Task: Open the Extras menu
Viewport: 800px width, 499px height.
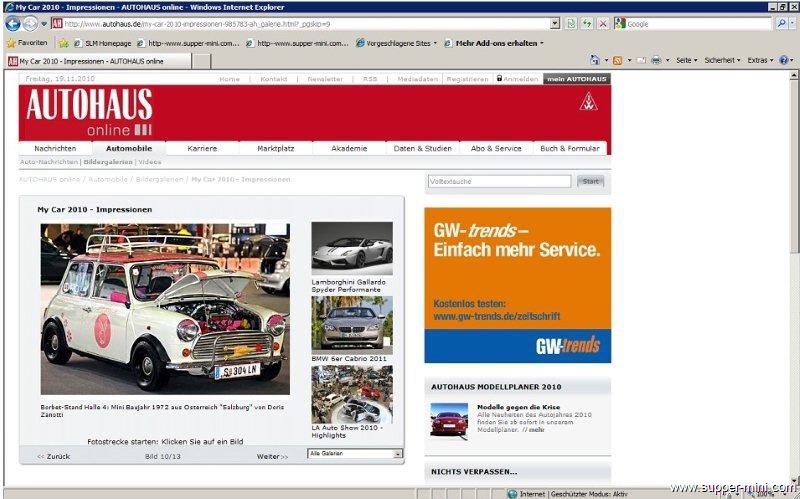Action: coord(760,60)
